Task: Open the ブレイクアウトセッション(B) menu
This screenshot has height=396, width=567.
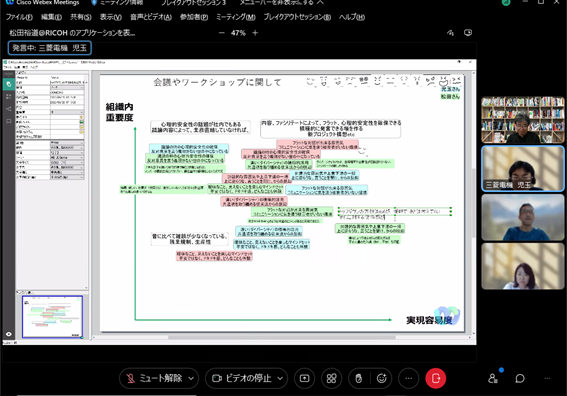Action: [x=297, y=17]
